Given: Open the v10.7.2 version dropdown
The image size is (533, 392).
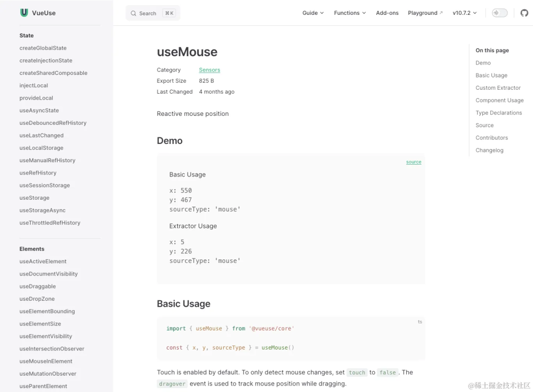Looking at the screenshot, I should coord(464,13).
